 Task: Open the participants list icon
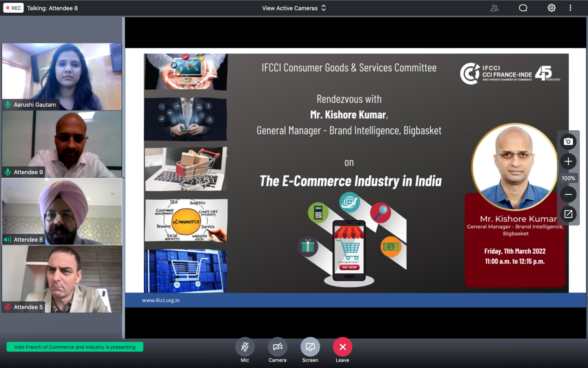pos(494,8)
